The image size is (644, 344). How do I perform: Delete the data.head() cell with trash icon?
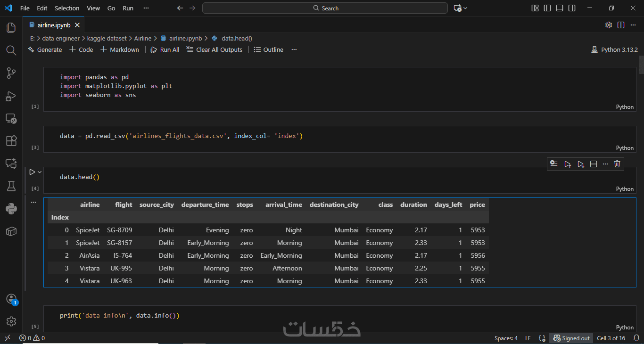[x=617, y=164]
